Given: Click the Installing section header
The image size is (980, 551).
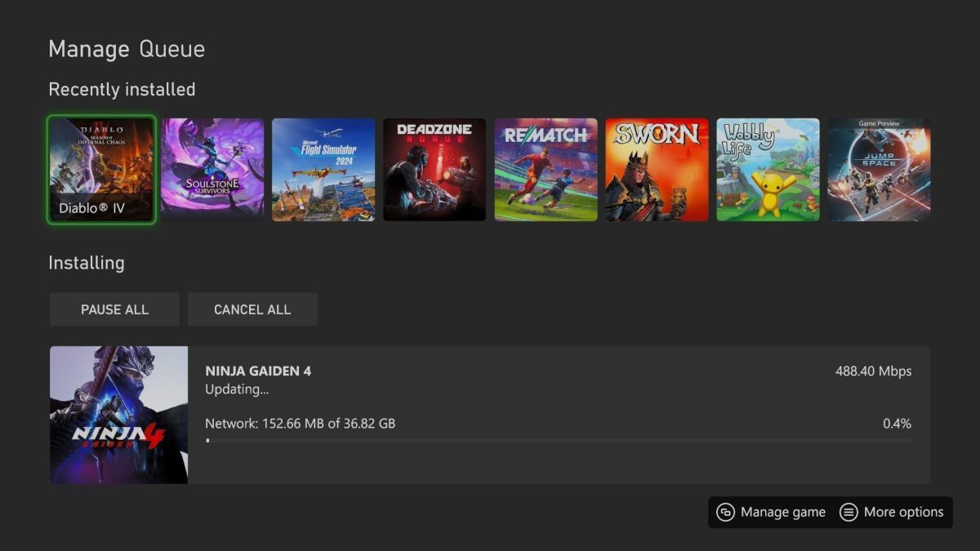Looking at the screenshot, I should tap(87, 263).
